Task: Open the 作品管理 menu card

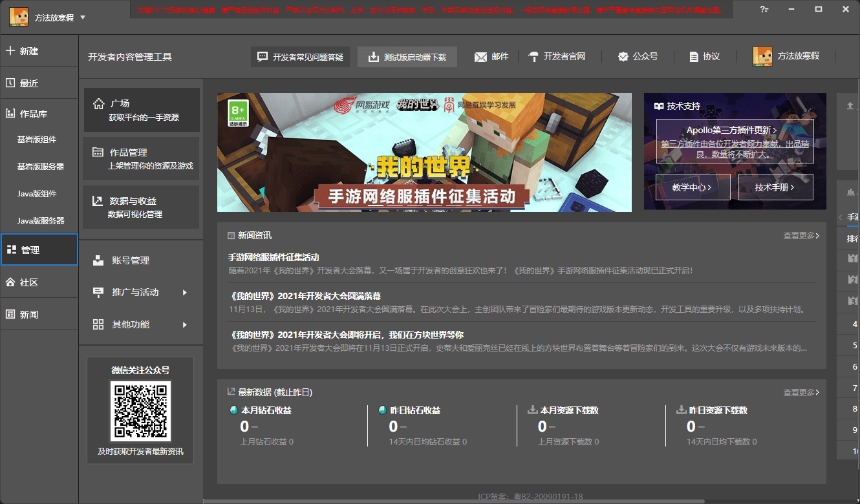Action: pyautogui.click(x=142, y=158)
